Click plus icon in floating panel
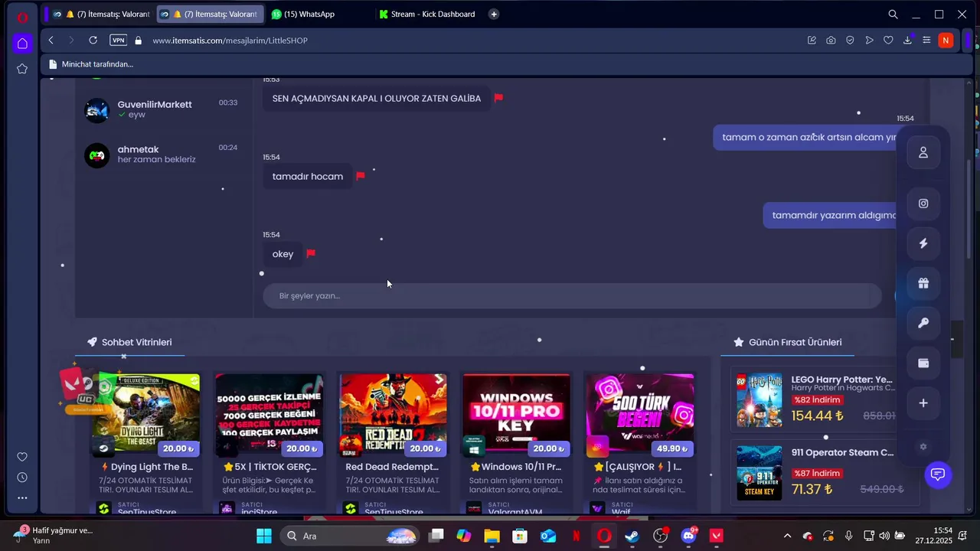 point(923,403)
